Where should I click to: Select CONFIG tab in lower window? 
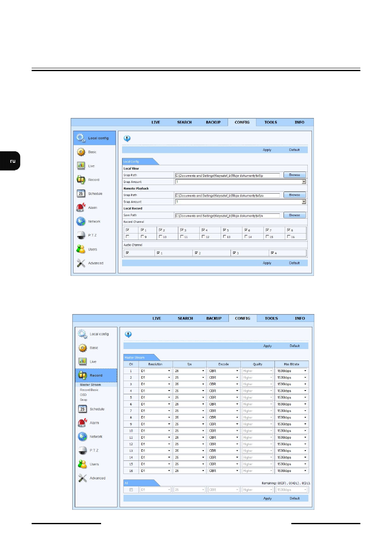(x=242, y=319)
